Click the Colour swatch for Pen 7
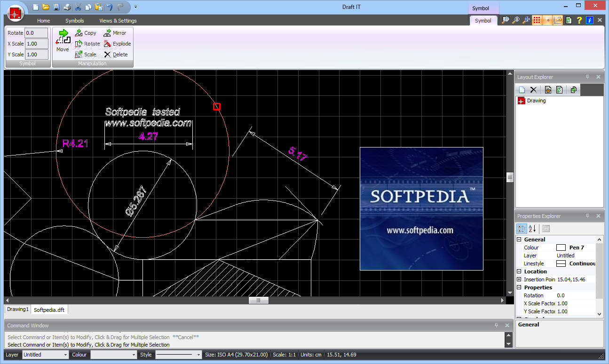609x364 pixels. (561, 248)
